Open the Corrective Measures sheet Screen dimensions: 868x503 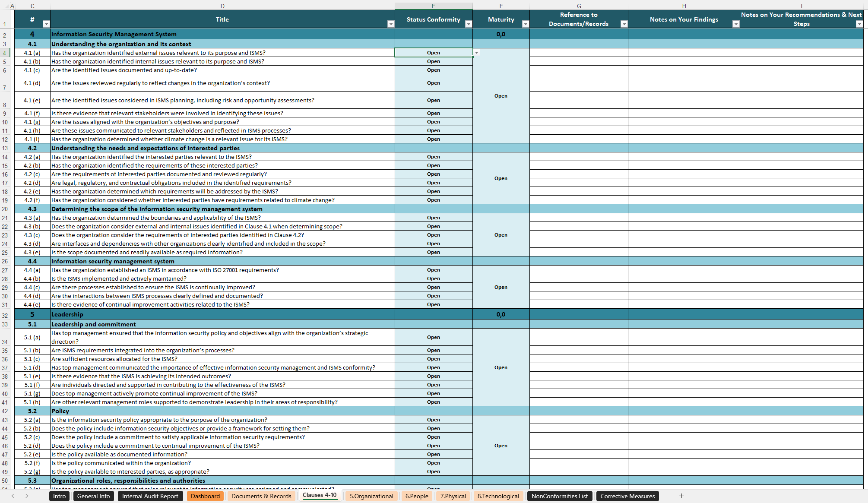(627, 496)
